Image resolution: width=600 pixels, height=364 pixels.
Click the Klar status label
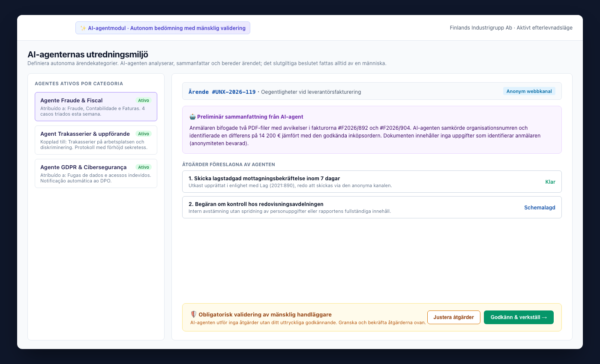[x=550, y=182]
